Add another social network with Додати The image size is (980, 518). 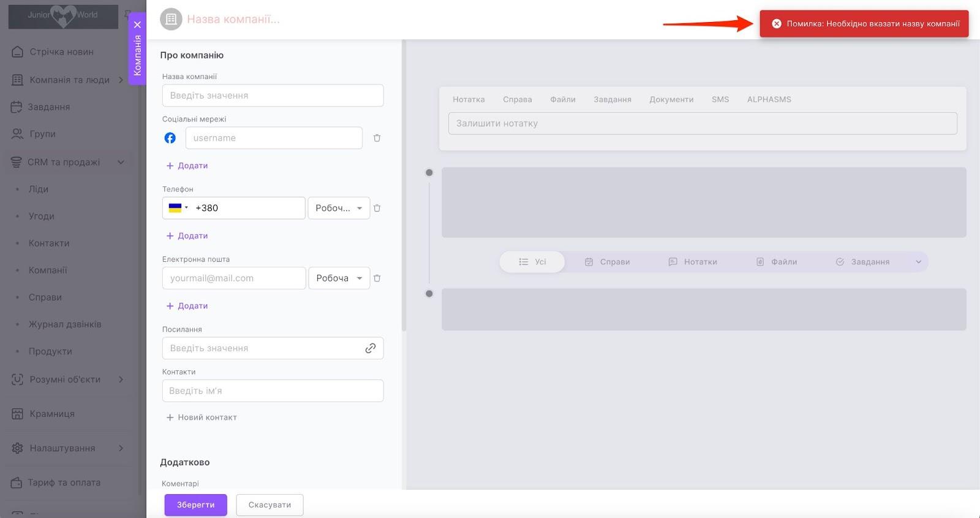point(187,166)
